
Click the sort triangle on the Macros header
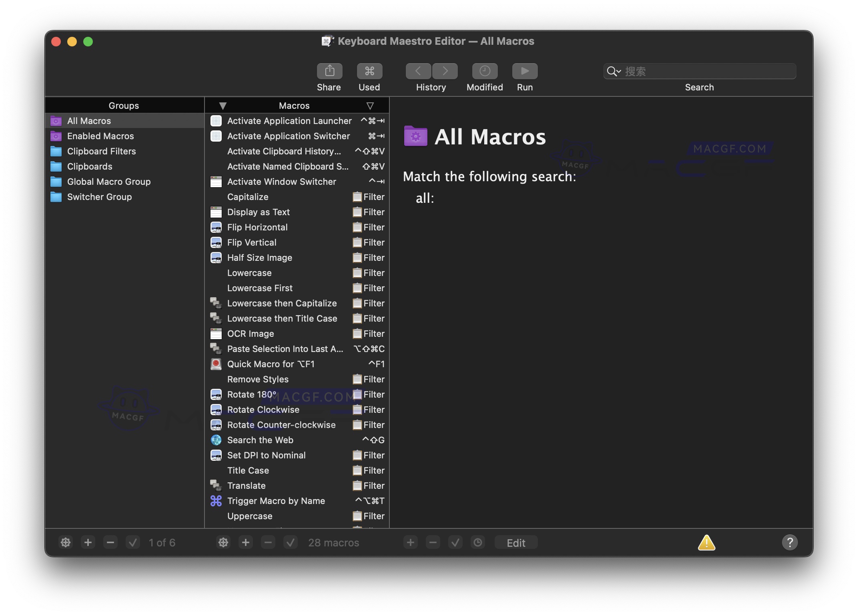pos(369,106)
